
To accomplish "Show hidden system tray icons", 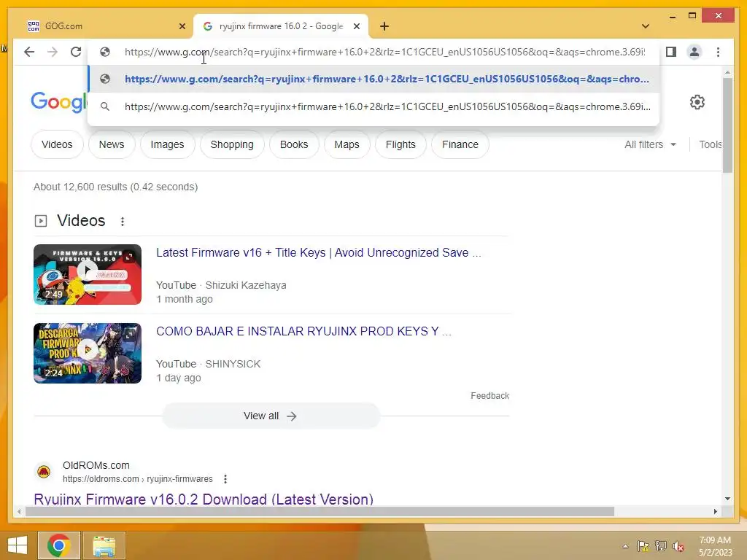I will click(x=625, y=546).
